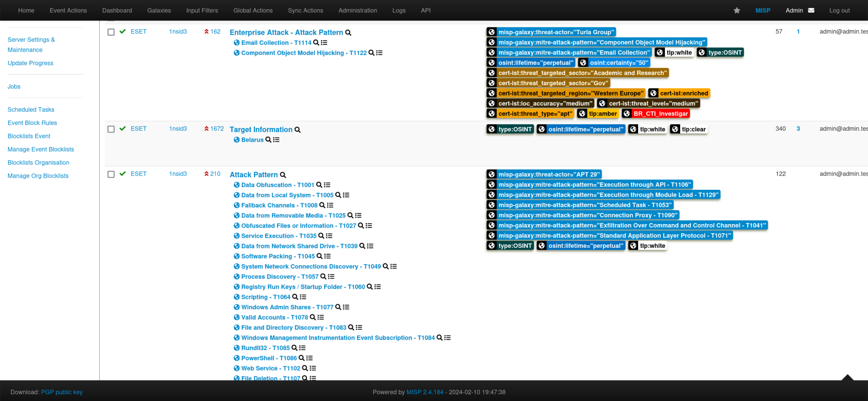The width and height of the screenshot is (868, 401).
Task: Check the box on the Enterprise Attack event row
Action: 111,31
